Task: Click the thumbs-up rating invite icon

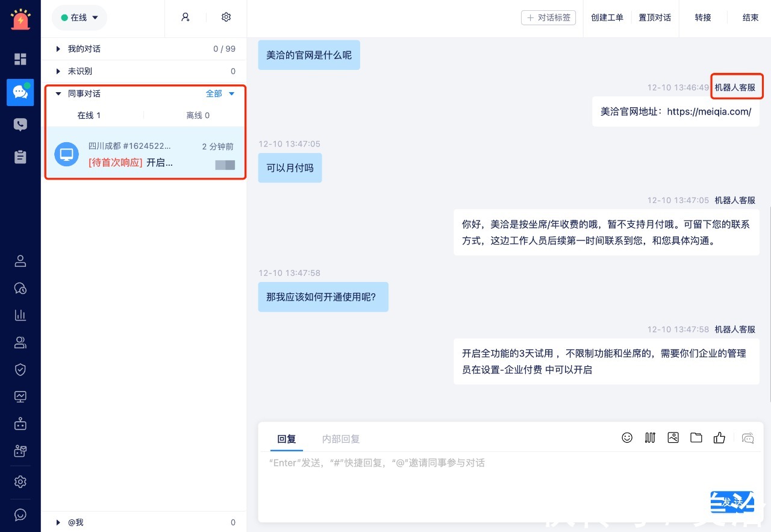Action: (719, 438)
